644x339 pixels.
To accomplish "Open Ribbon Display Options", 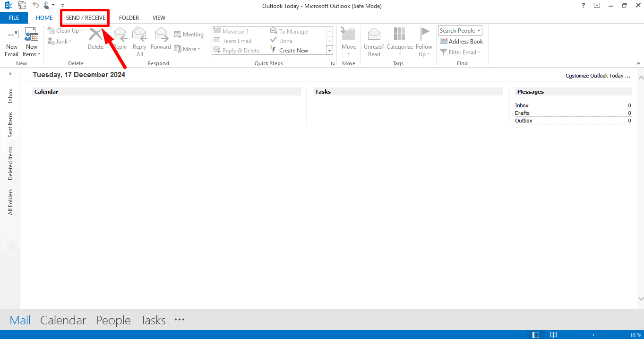I will [x=597, y=6].
